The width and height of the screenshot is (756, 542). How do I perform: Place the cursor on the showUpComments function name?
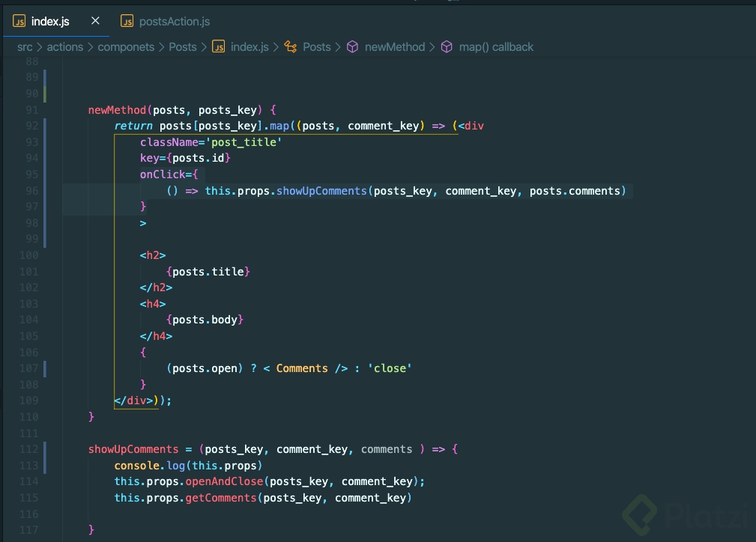[x=133, y=448]
